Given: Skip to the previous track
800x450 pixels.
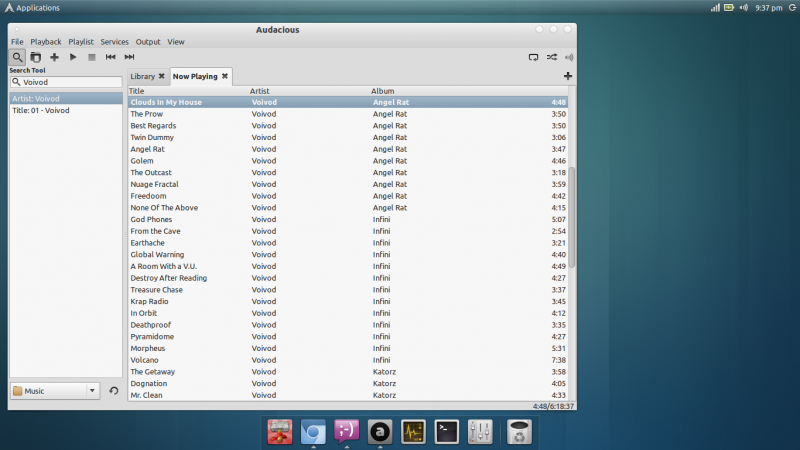Looking at the screenshot, I should click(x=110, y=57).
